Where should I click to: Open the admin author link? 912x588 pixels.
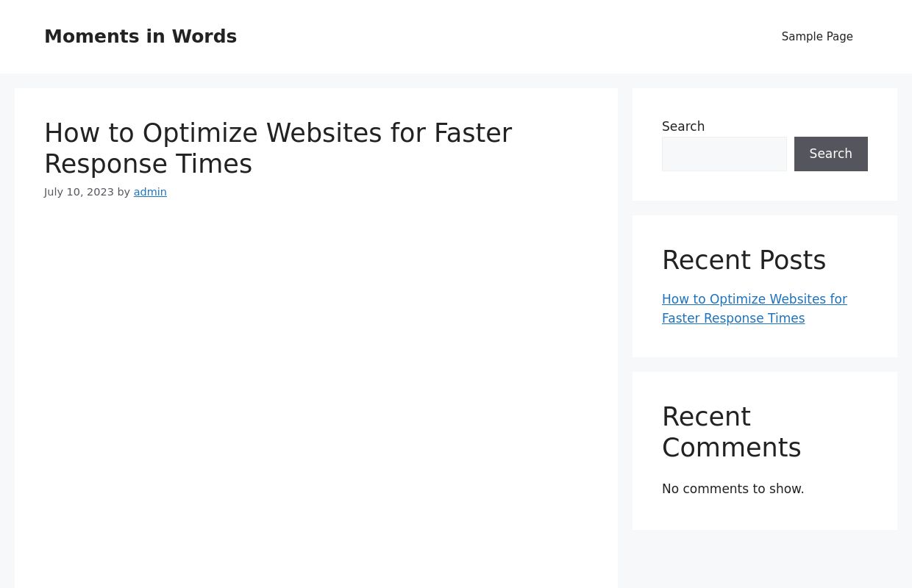pyautogui.click(x=150, y=192)
